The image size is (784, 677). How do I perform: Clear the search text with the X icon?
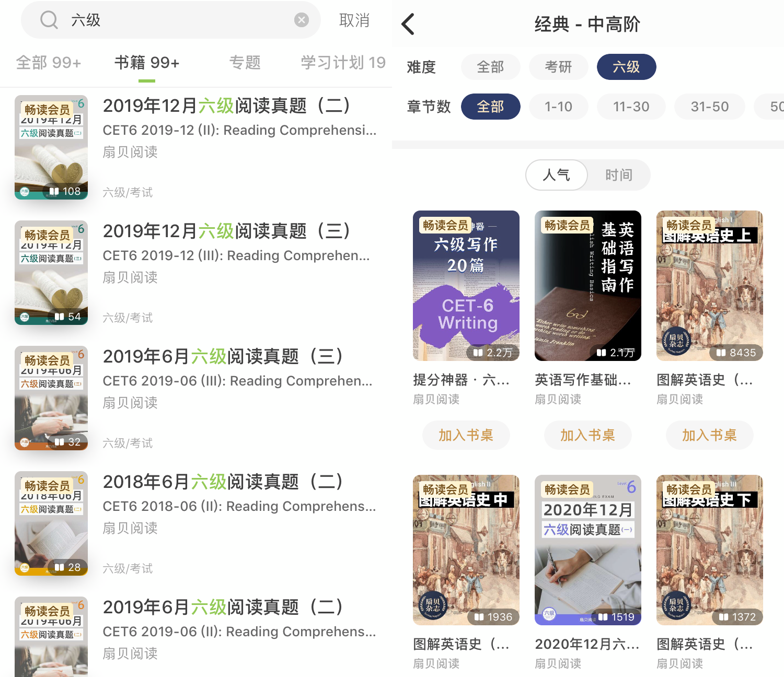302,20
